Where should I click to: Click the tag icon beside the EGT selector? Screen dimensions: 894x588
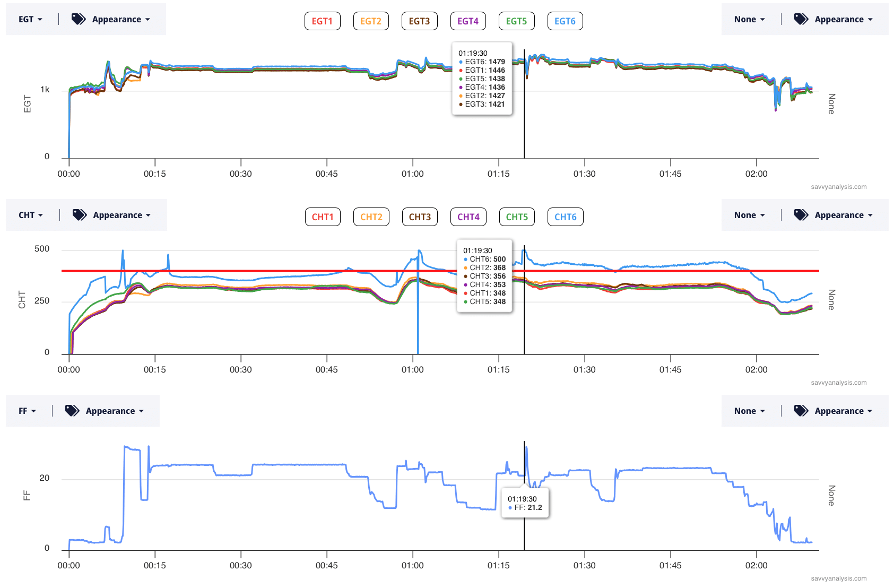click(79, 19)
